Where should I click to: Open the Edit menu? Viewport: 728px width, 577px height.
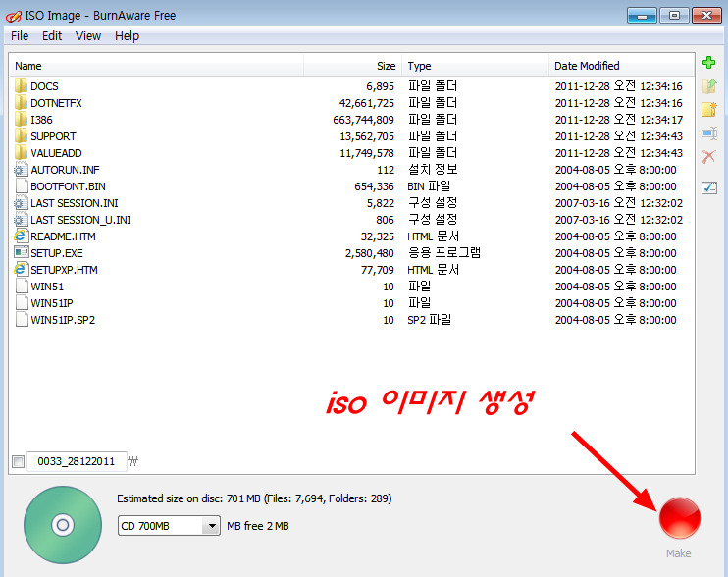pos(52,36)
